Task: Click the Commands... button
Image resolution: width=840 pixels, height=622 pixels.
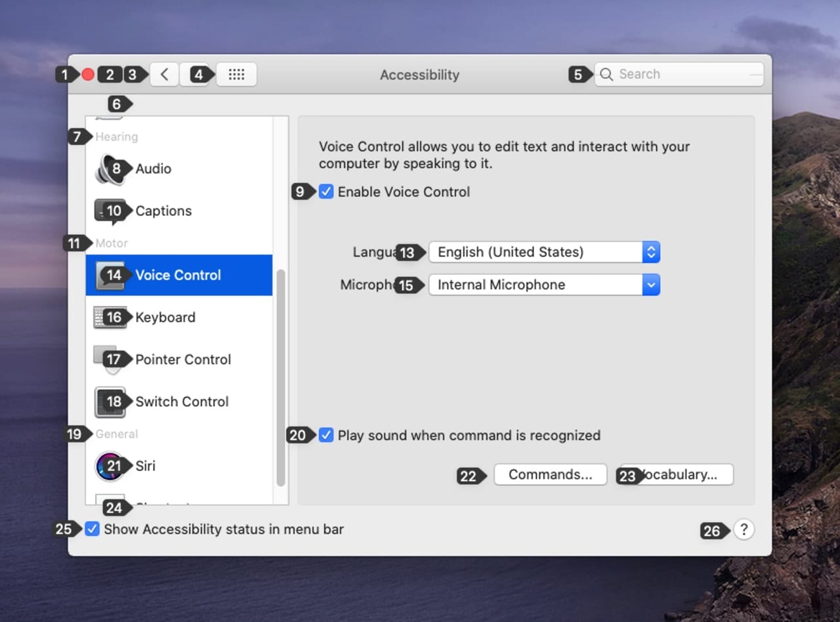Action: tap(550, 474)
